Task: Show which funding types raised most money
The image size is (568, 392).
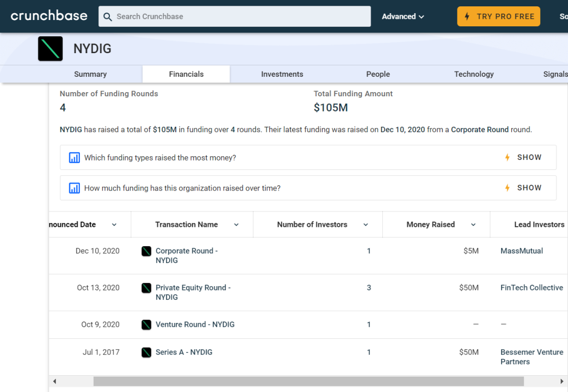Action: [x=523, y=157]
